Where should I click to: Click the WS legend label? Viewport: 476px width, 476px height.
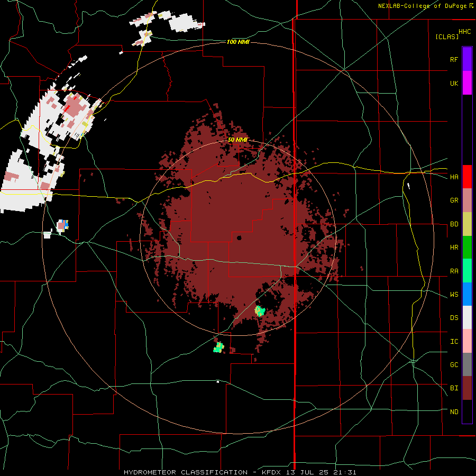(454, 295)
